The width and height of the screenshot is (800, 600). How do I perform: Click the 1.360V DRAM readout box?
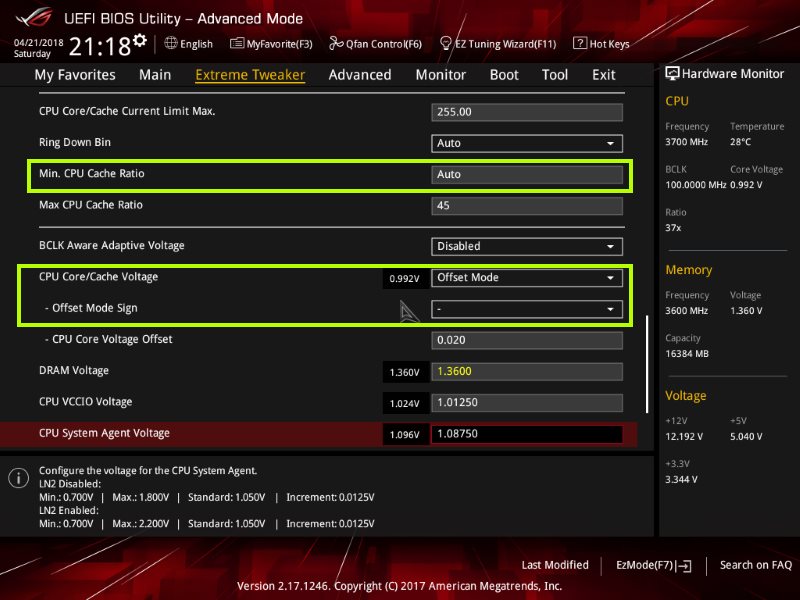[405, 372]
